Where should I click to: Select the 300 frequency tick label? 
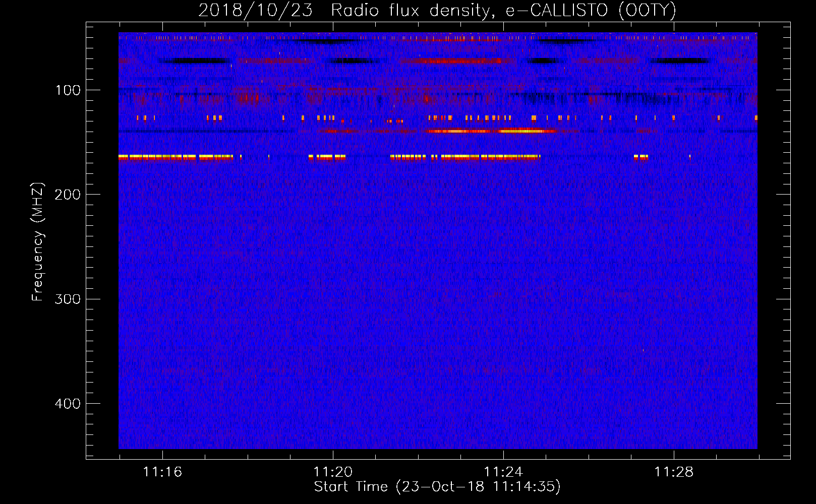[68, 299]
